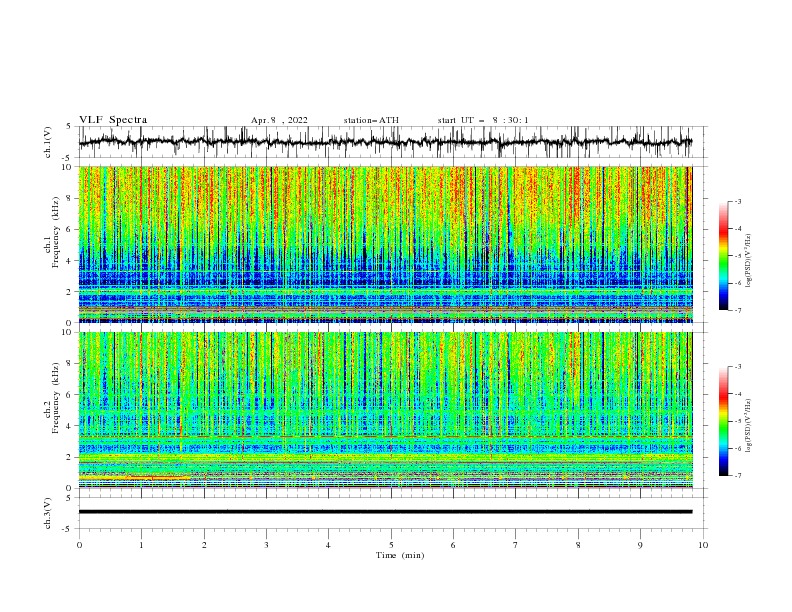Viewport: 792px width, 612px height.
Task: Click time axis tick label "0"
Action: (79, 545)
